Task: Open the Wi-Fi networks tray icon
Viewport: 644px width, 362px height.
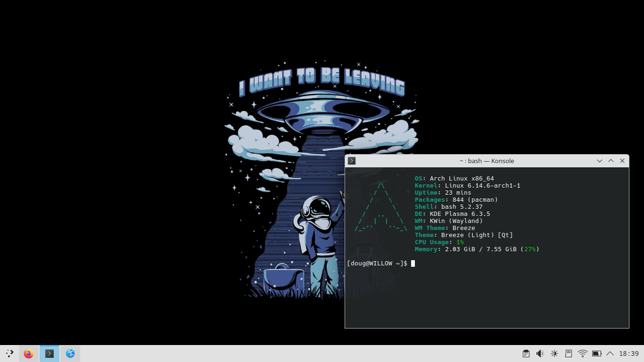Action: click(583, 354)
